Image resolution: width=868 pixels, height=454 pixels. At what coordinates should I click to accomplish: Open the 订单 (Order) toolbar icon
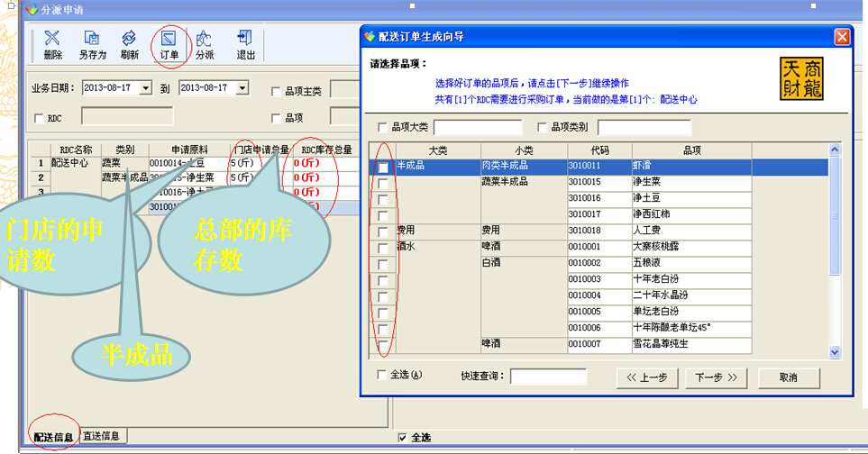169,43
